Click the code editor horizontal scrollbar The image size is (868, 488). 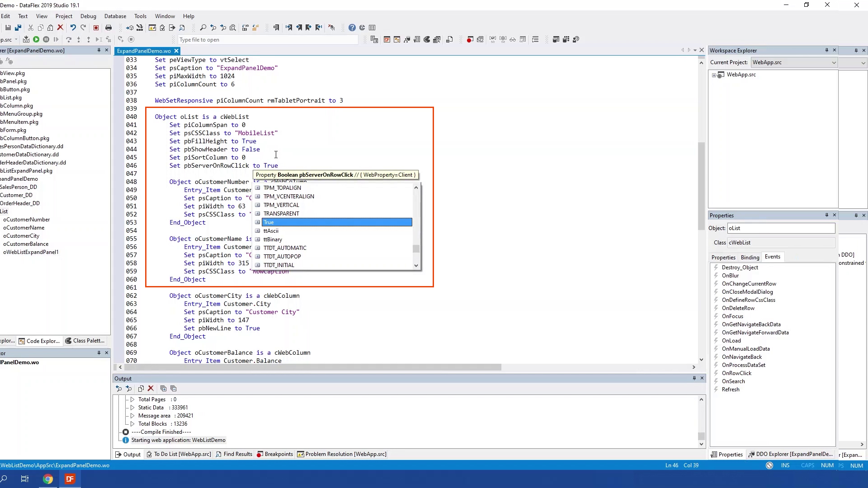coord(312,367)
